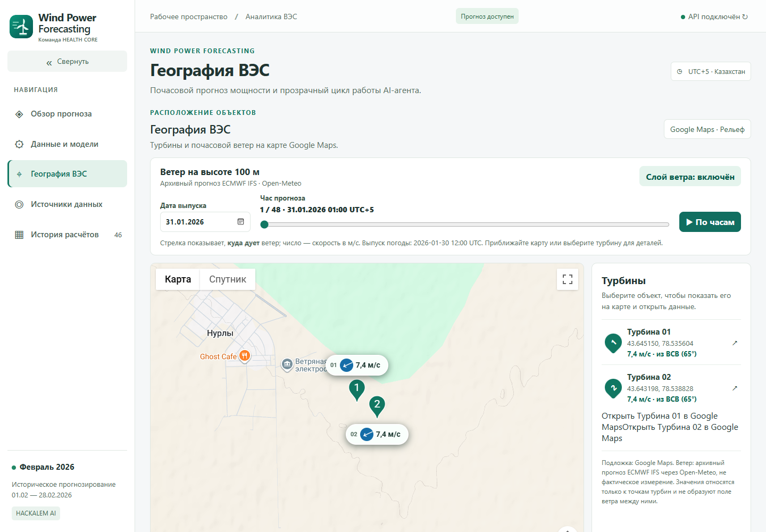Click the Ветряная электростанция landmark icon
This screenshot has width=766, height=532.
[287, 364]
